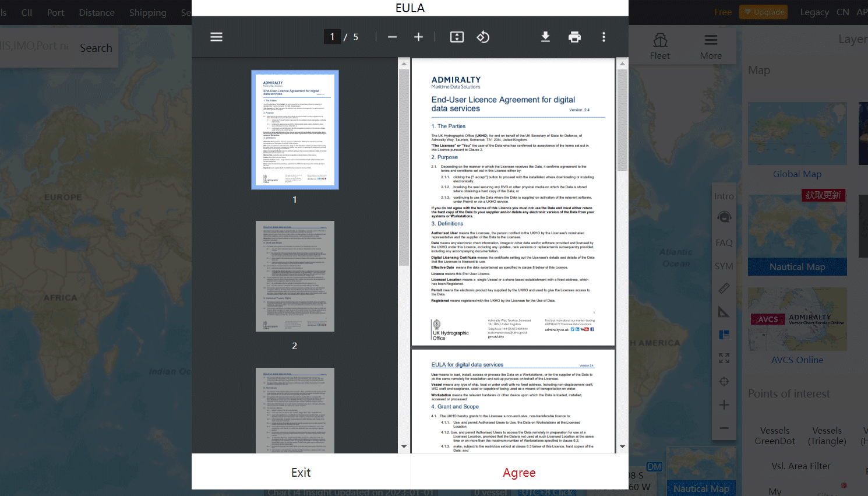Click the red 获取更新 badge

[823, 195]
